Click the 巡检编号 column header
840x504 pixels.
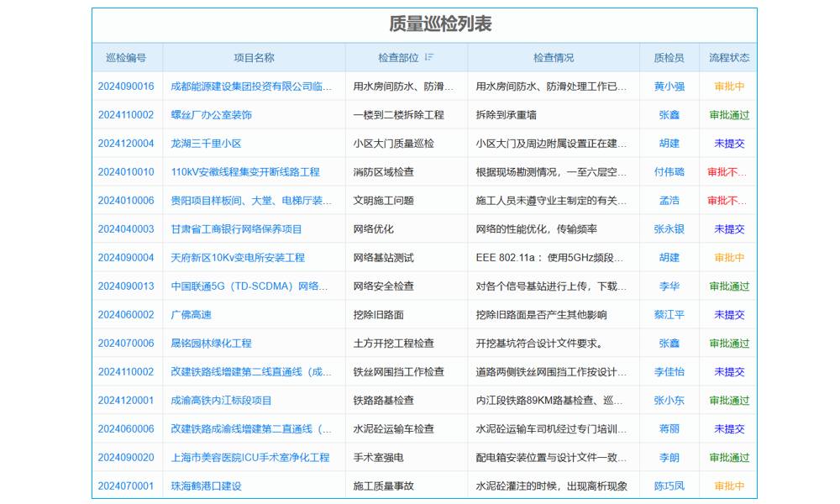126,56
